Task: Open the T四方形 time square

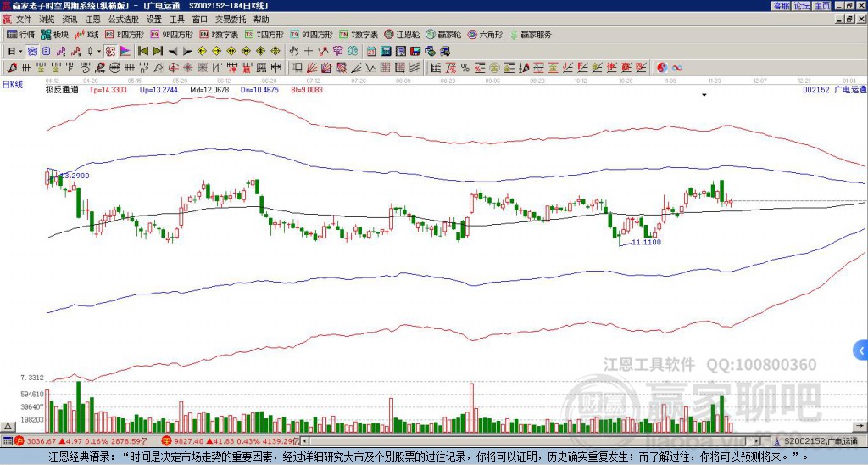Action: point(264,34)
